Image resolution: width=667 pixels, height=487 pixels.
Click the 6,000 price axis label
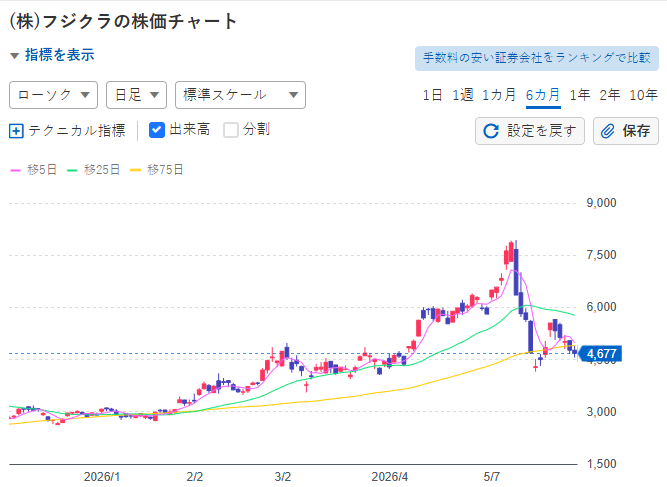tap(601, 307)
